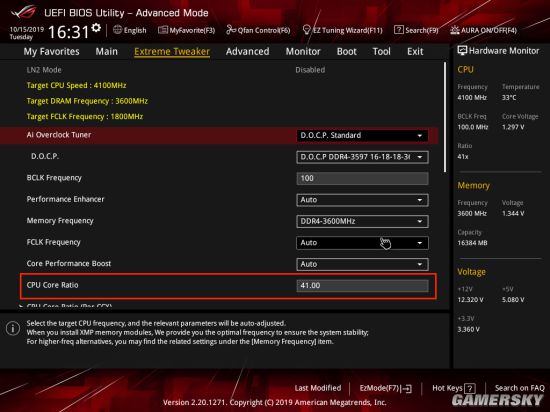
Task: Open the Core Performance Boost dropdown
Action: (362, 264)
